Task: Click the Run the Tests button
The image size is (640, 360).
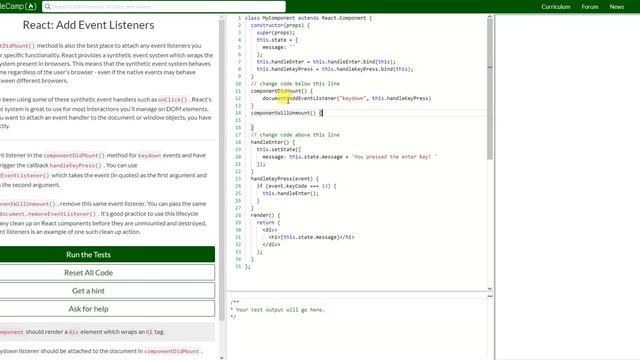Action: pyautogui.click(x=107, y=254)
